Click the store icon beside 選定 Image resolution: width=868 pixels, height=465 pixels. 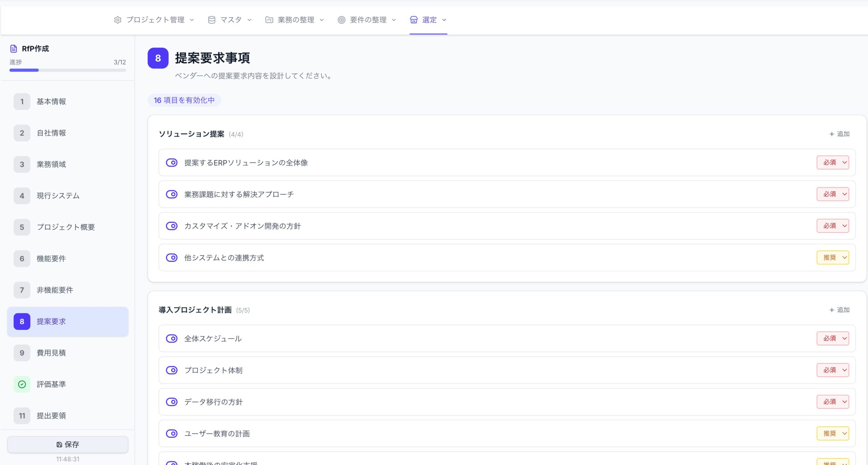coord(414,20)
